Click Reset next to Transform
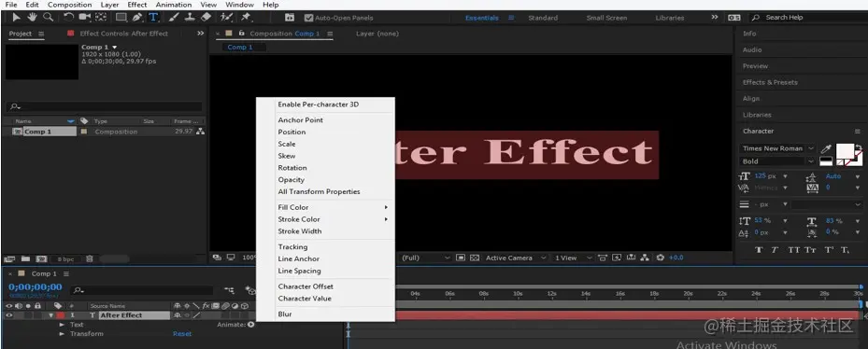Viewport: 868px width, 349px height. pos(182,334)
